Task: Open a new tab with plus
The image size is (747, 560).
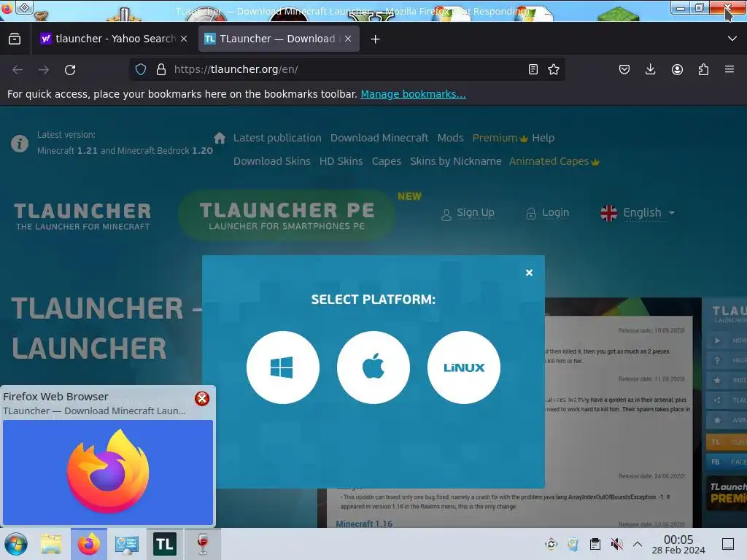Action: pyautogui.click(x=376, y=39)
